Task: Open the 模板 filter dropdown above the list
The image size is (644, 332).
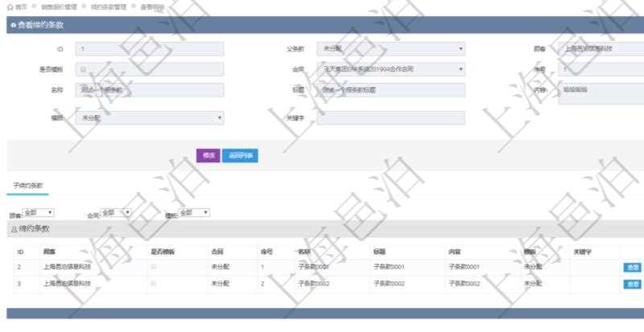Action: (x=193, y=213)
